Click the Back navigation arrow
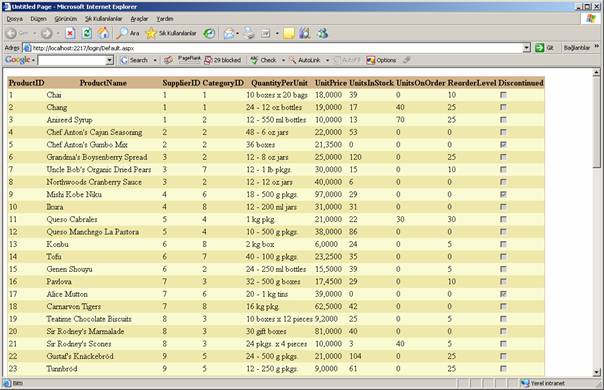Image resolution: width=604 pixels, height=390 pixels. coord(11,34)
